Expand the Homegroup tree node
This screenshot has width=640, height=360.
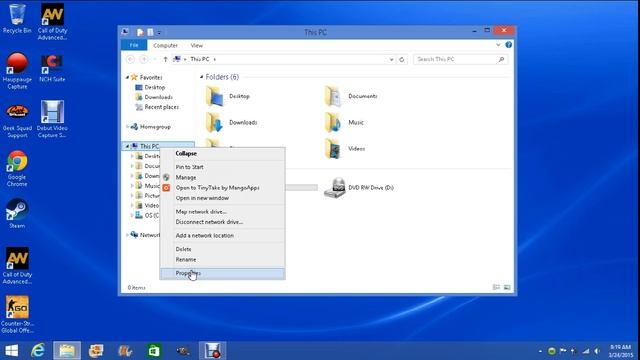tap(127, 127)
